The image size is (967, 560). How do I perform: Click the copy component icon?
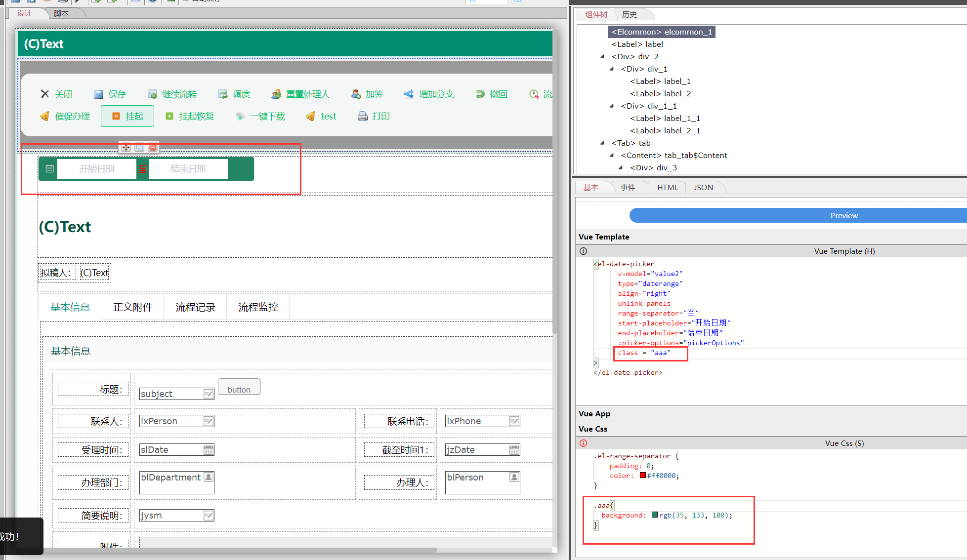point(139,148)
